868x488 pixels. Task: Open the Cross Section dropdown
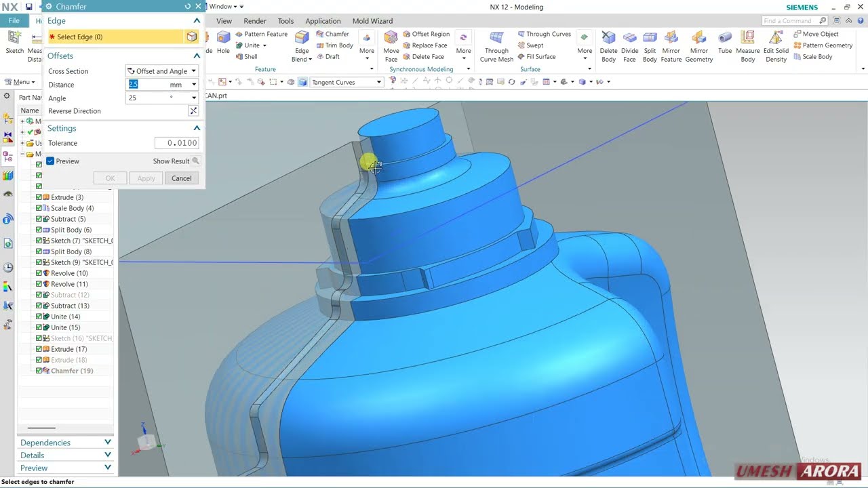tap(162, 71)
